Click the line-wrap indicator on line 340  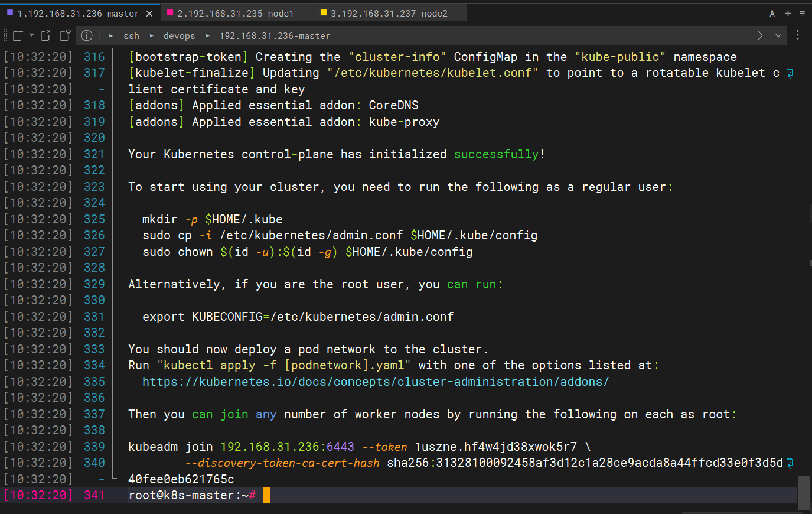(x=790, y=463)
